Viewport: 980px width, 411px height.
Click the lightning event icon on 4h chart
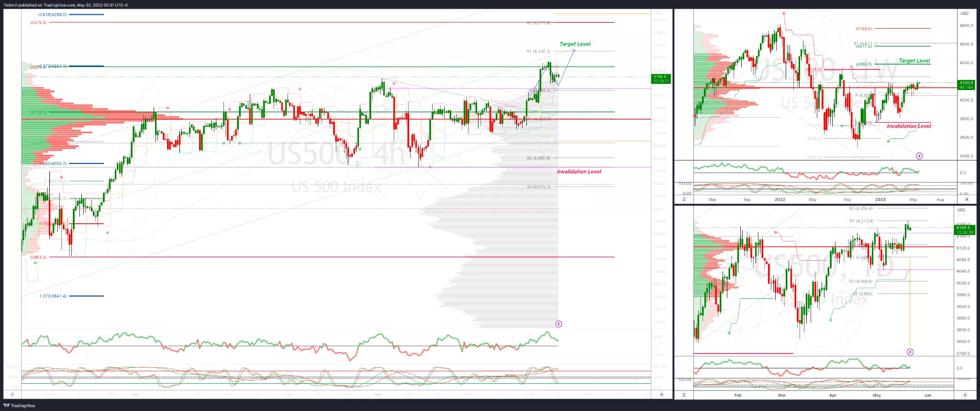click(x=558, y=324)
